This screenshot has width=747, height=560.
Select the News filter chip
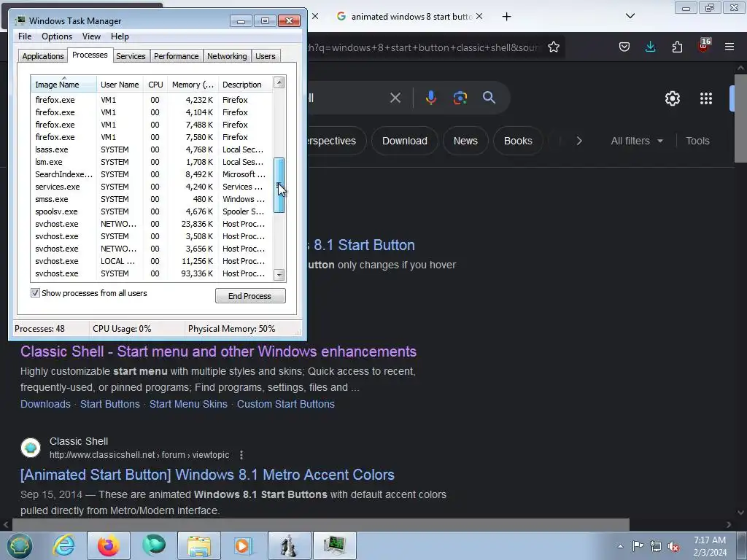click(465, 141)
